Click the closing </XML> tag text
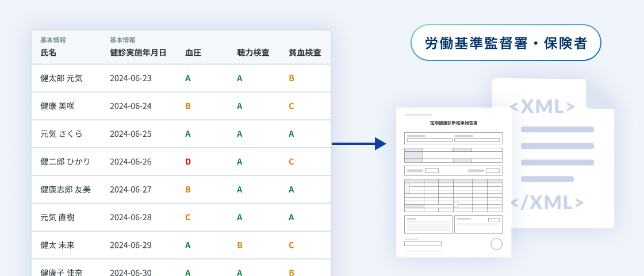This screenshot has width=644, height=276. [x=547, y=202]
